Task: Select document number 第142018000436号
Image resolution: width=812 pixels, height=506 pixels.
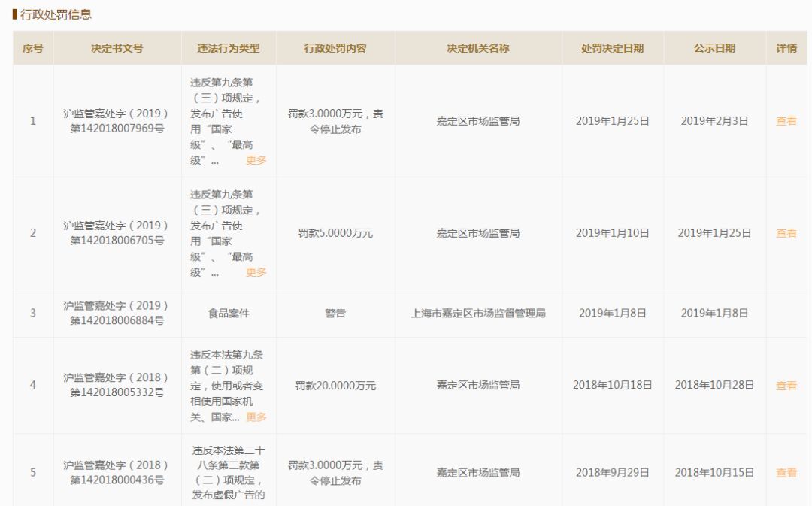Action: coord(117,480)
